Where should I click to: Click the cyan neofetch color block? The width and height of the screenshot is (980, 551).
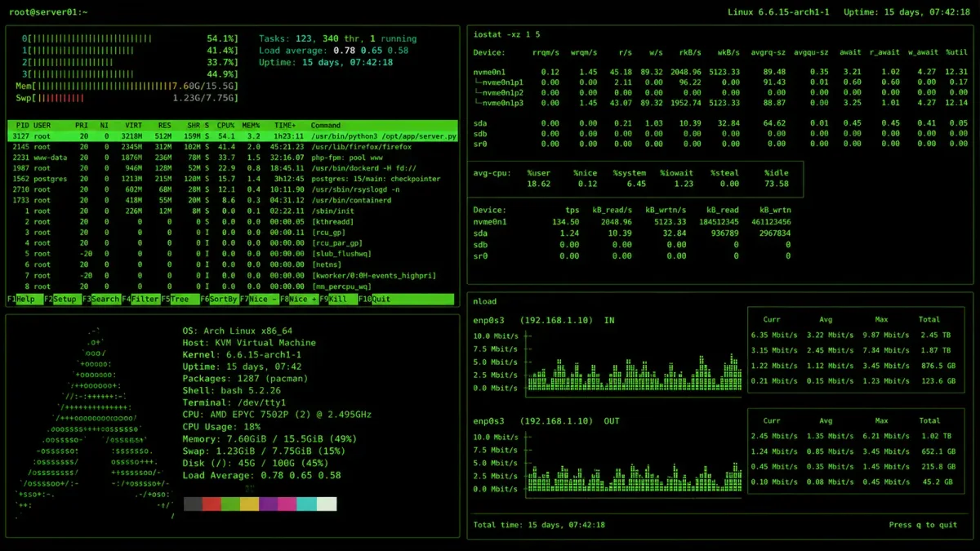click(x=307, y=504)
